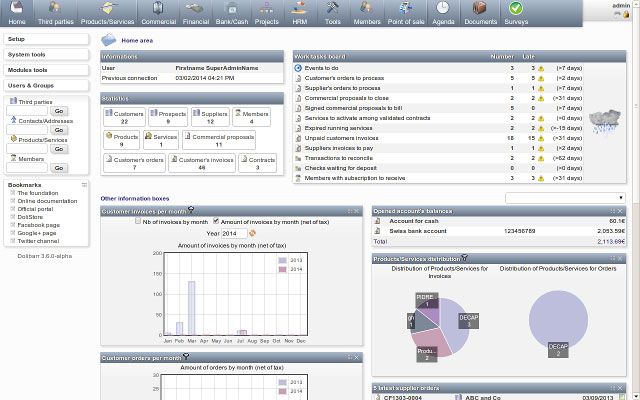Close the Customer invoices per month box
640x400 pixels.
[x=356, y=211]
